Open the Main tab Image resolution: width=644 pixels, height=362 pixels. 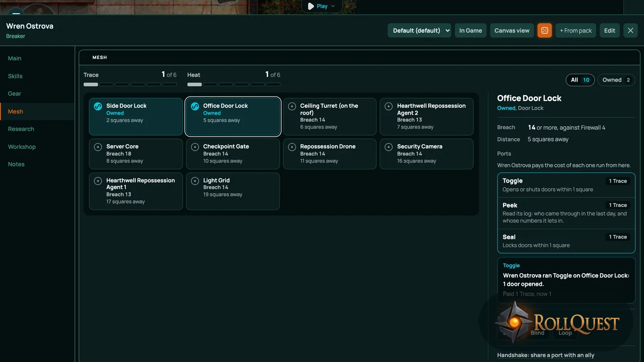(37, 58)
